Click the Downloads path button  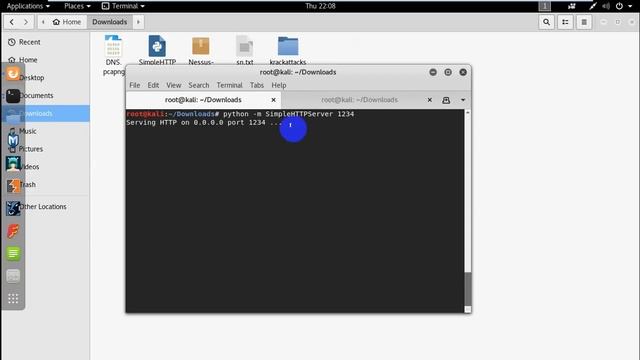(109, 22)
